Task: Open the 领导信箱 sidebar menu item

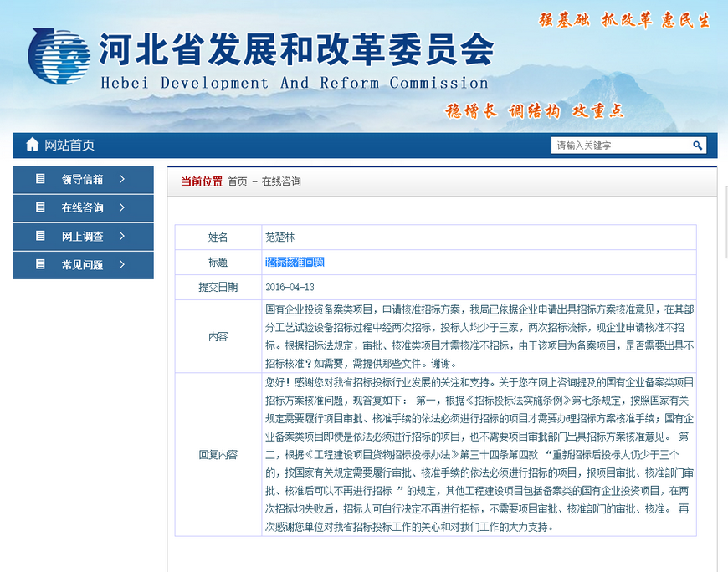Action: pyautogui.click(x=83, y=180)
